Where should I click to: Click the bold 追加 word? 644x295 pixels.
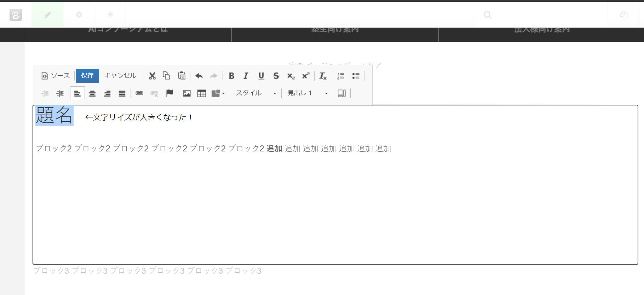coord(274,149)
